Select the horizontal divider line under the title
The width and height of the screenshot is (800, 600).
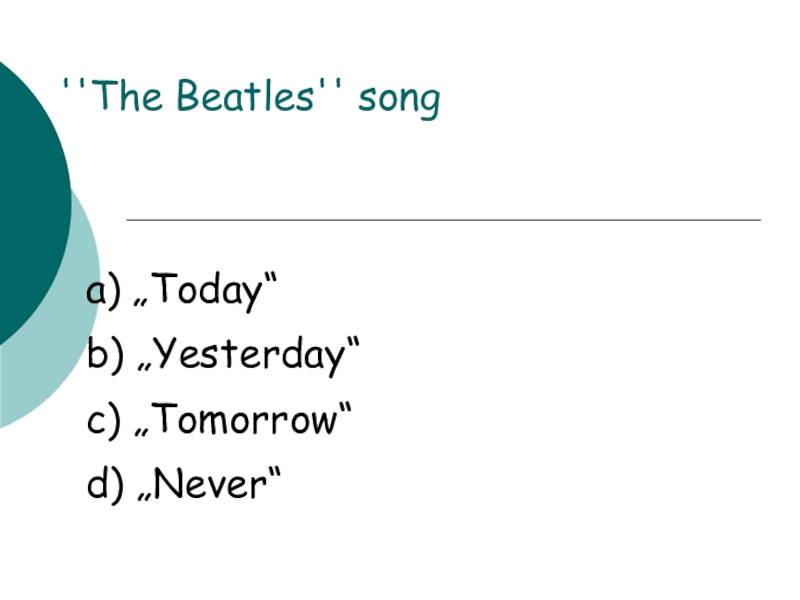pyautogui.click(x=443, y=219)
